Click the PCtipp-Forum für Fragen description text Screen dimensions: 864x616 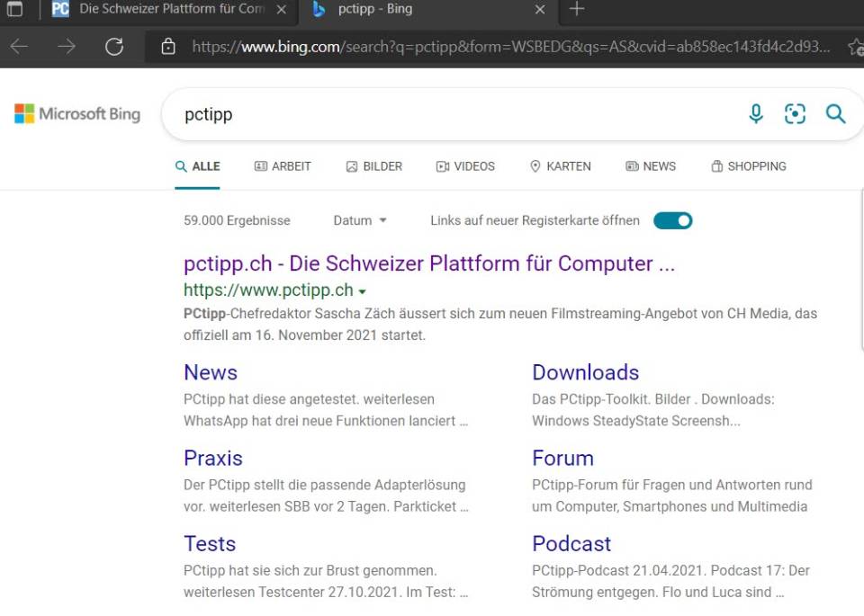point(671,496)
